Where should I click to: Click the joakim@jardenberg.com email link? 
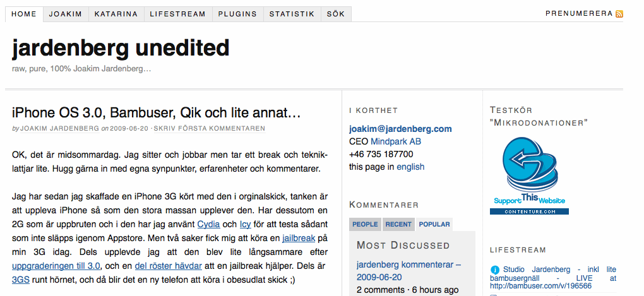400,129
